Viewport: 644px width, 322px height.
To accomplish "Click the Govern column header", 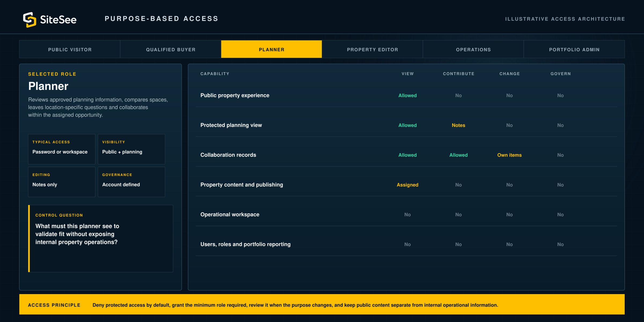I will tap(561, 74).
